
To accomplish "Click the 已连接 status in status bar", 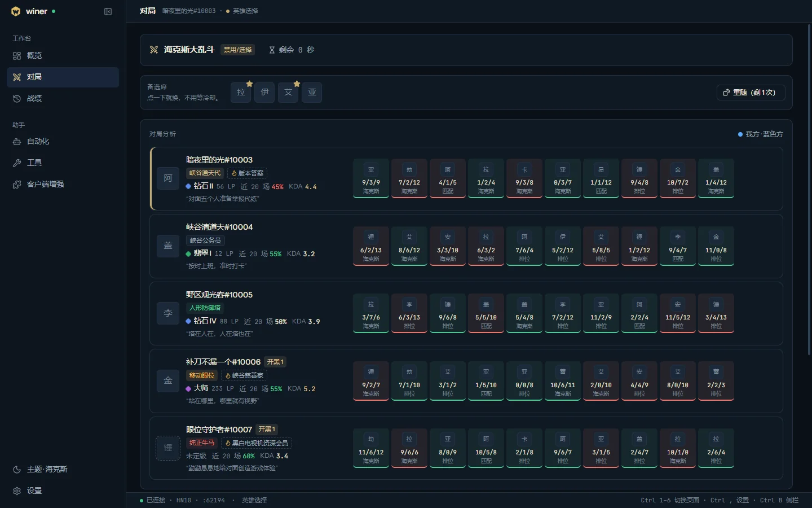I will tap(152, 500).
